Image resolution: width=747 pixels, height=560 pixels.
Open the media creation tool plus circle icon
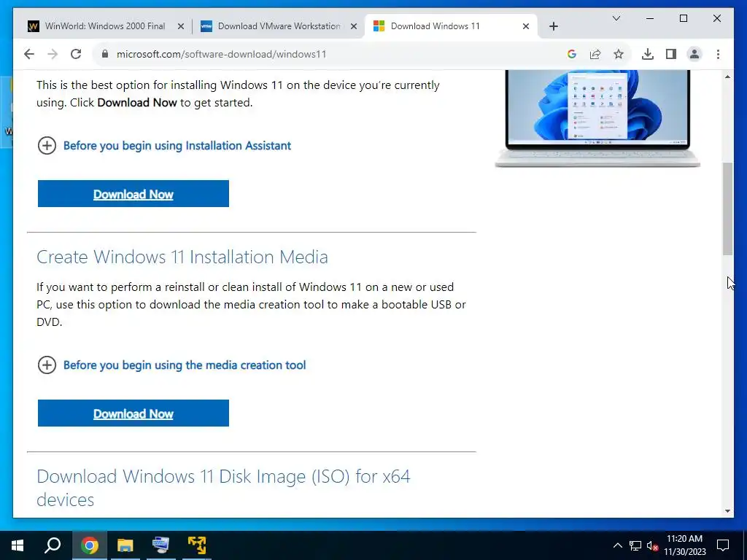pos(47,365)
